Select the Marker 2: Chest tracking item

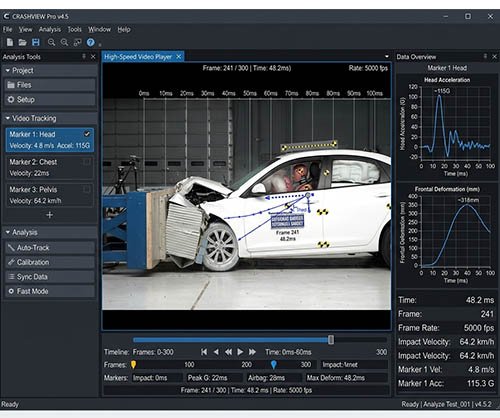50,168
